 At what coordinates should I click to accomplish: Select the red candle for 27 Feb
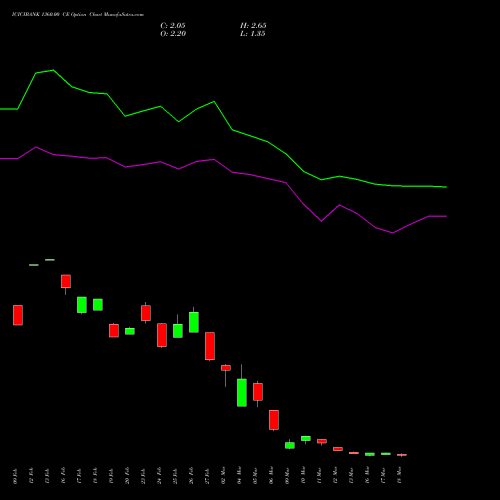210,346
